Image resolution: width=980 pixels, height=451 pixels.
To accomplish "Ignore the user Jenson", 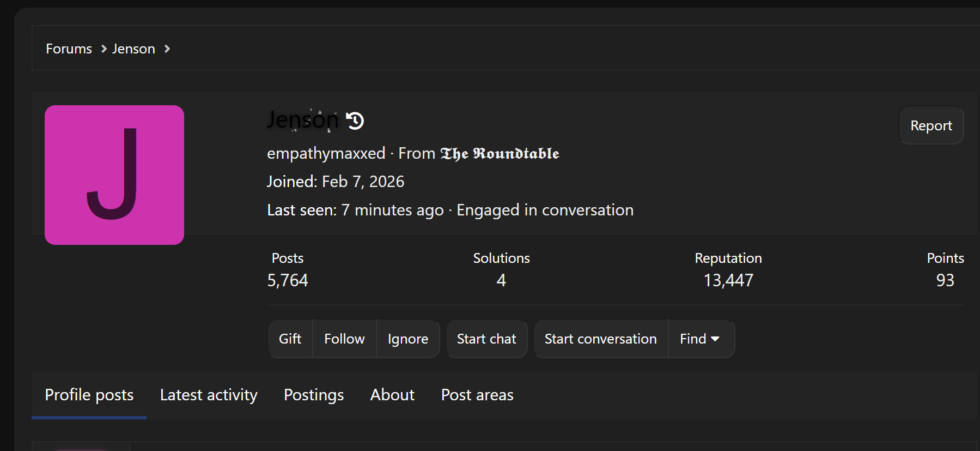I will (x=408, y=339).
